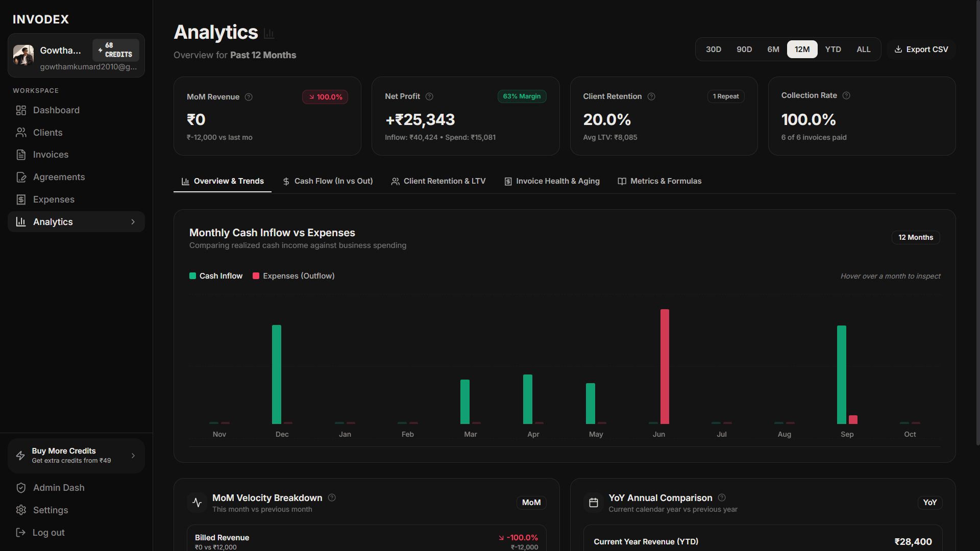Select the 12M time range
Screen dimensions: 980x551
[x=802, y=49]
